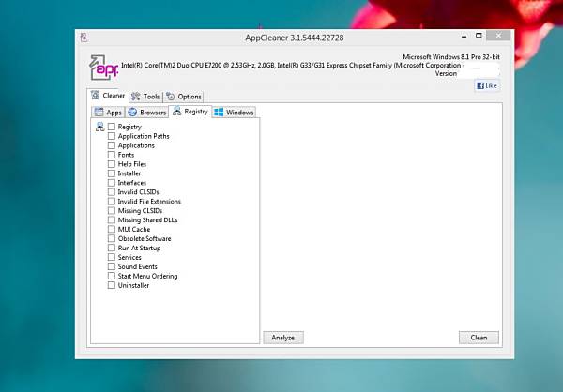Tick the Run At Startup checkbox
The image size is (563, 392).
[x=112, y=248]
